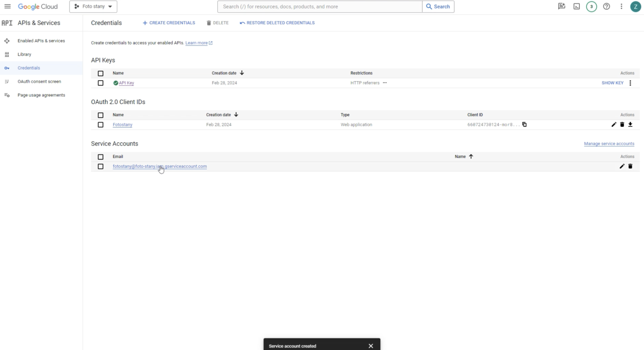Open the Cloud Shell terminal icon

(x=577, y=6)
